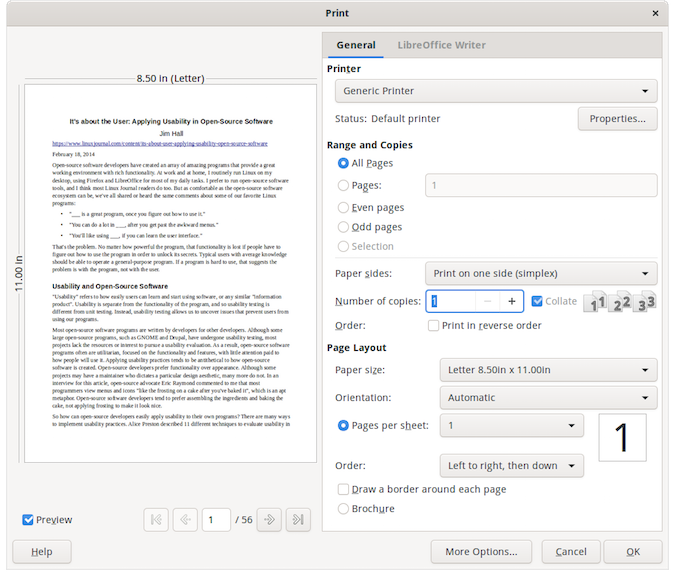
Task: Select the General tab
Action: coord(356,45)
